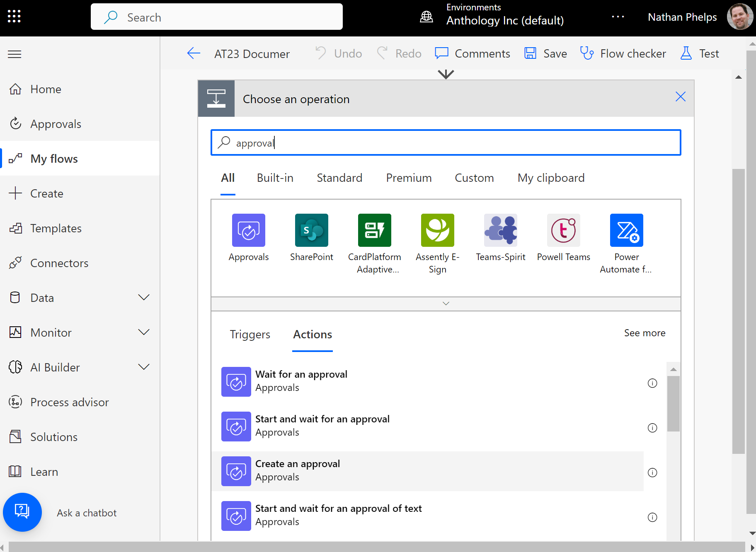Viewport: 756px width, 552px height.
Task: Save the flow
Action: [x=545, y=53]
